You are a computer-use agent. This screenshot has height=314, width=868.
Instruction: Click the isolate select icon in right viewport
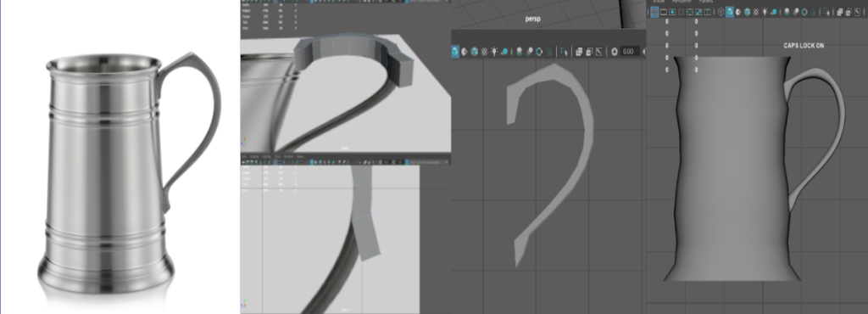pos(826,12)
